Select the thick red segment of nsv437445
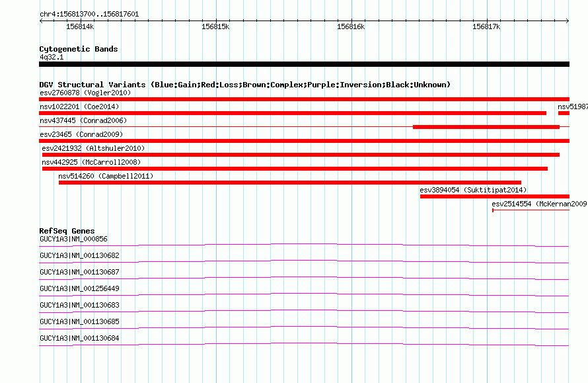 pyautogui.click(x=486, y=127)
